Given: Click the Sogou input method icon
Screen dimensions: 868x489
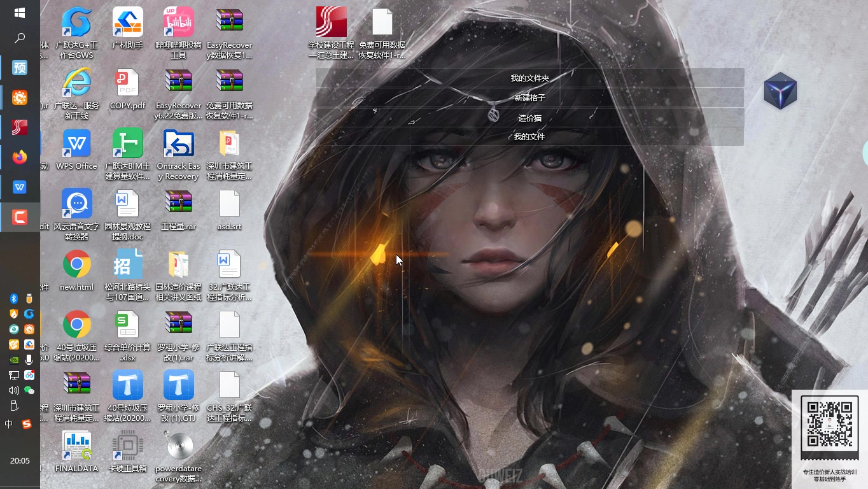Looking at the screenshot, I should 27,424.
